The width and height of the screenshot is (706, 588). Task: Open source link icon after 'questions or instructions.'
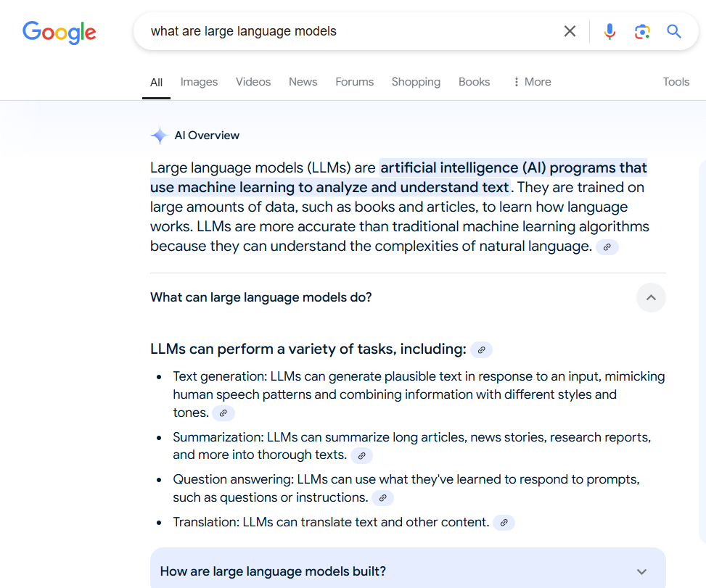(382, 498)
